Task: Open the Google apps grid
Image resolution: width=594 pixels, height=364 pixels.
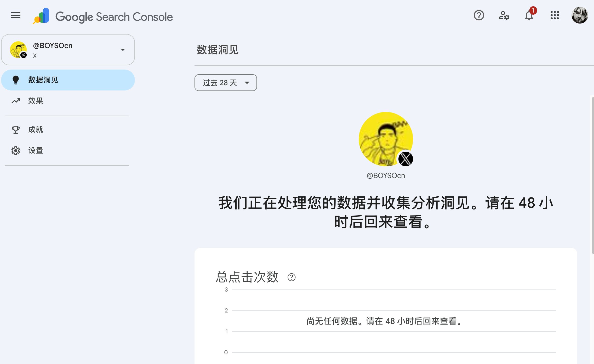Action: (x=555, y=15)
